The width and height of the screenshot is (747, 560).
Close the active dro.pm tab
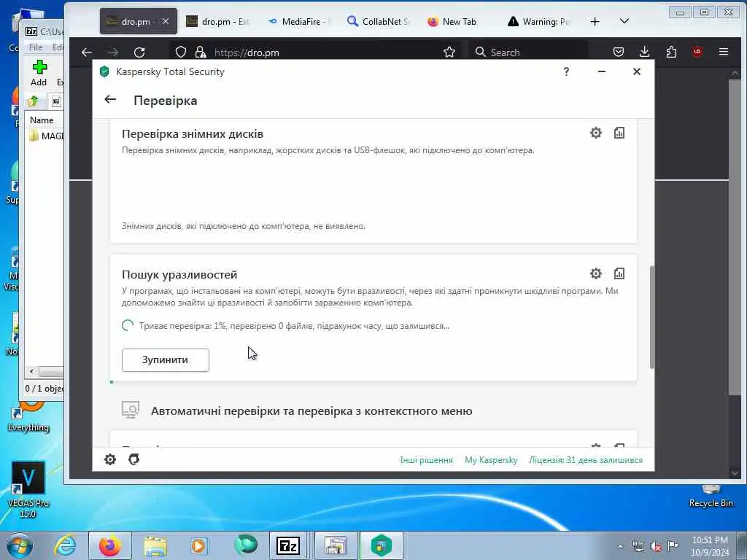166,21
